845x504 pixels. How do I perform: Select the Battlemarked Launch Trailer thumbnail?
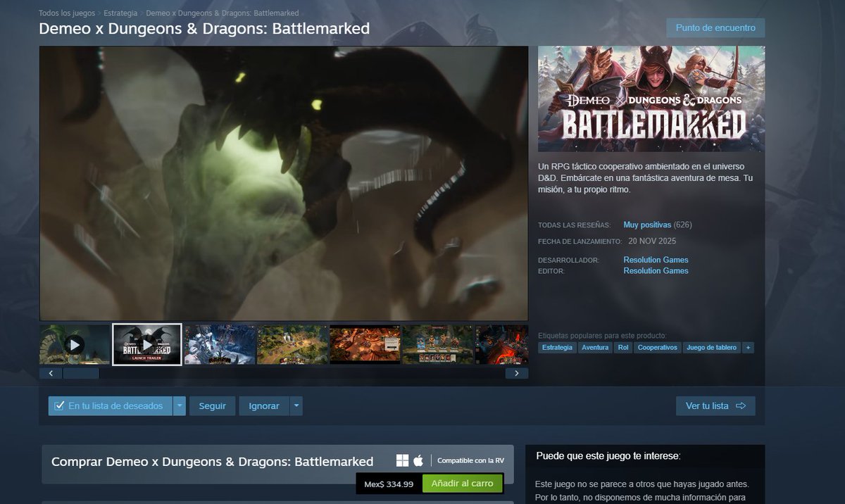pos(147,344)
